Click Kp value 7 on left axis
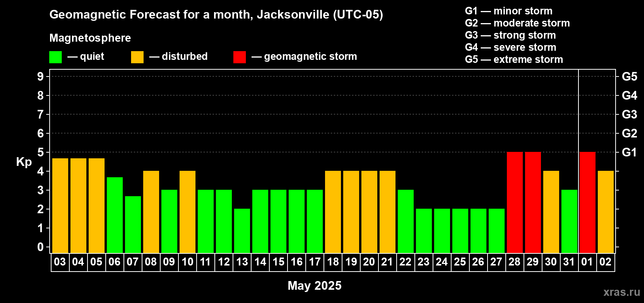The width and height of the screenshot is (644, 303). [x=41, y=114]
